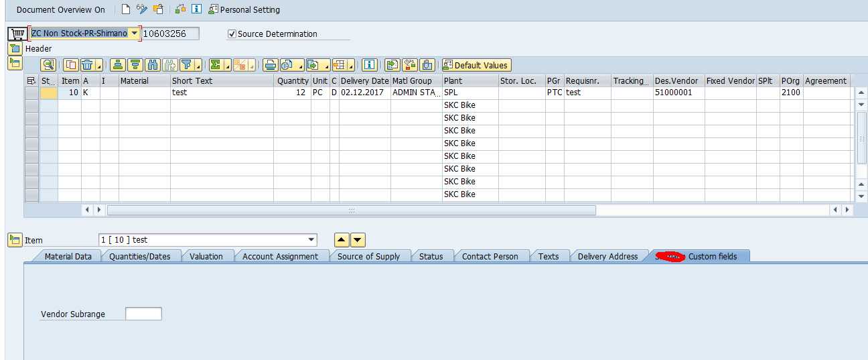Go to previous item with up arrow
The width and height of the screenshot is (868, 360).
(342, 239)
